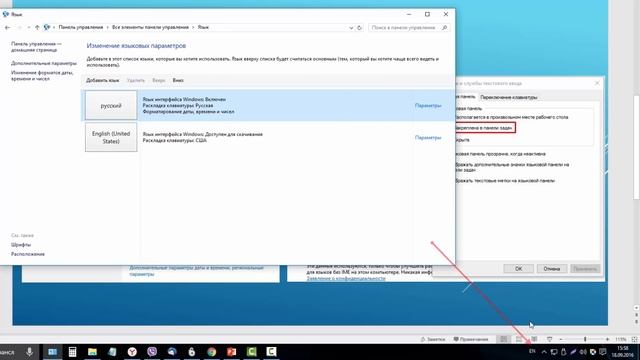Screen dimensions: 640x360
Task: Open Viber from the taskbar
Action: coord(152,351)
